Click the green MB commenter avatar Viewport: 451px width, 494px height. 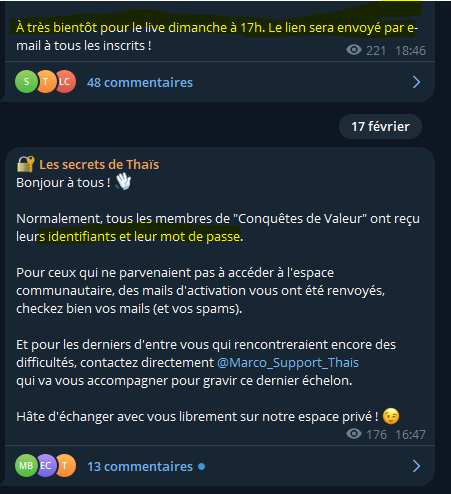tap(26, 465)
